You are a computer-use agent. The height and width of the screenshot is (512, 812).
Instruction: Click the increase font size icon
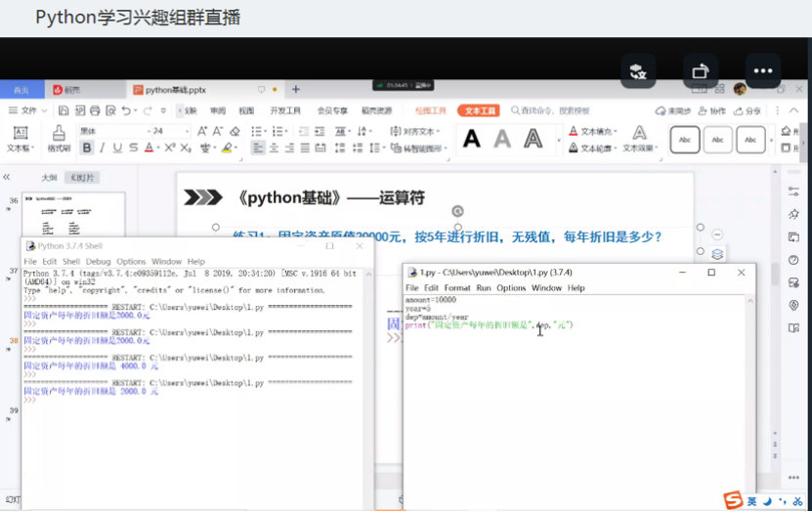pos(202,131)
